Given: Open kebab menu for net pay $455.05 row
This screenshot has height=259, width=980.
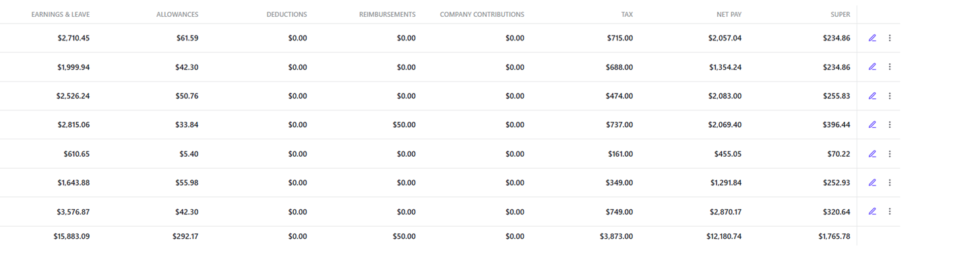Looking at the screenshot, I should (x=890, y=153).
